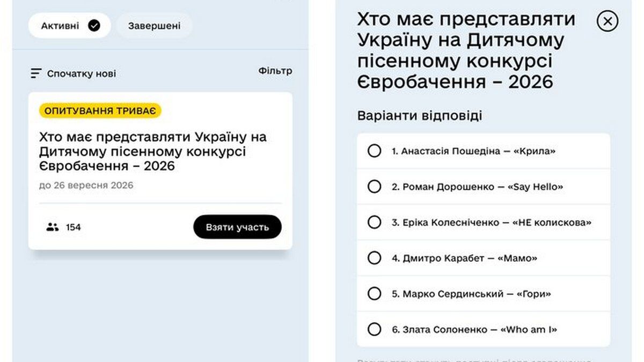Click the poll deadline до 26 вересня 2026
Viewport: 644px width, 362px height.
[86, 186]
